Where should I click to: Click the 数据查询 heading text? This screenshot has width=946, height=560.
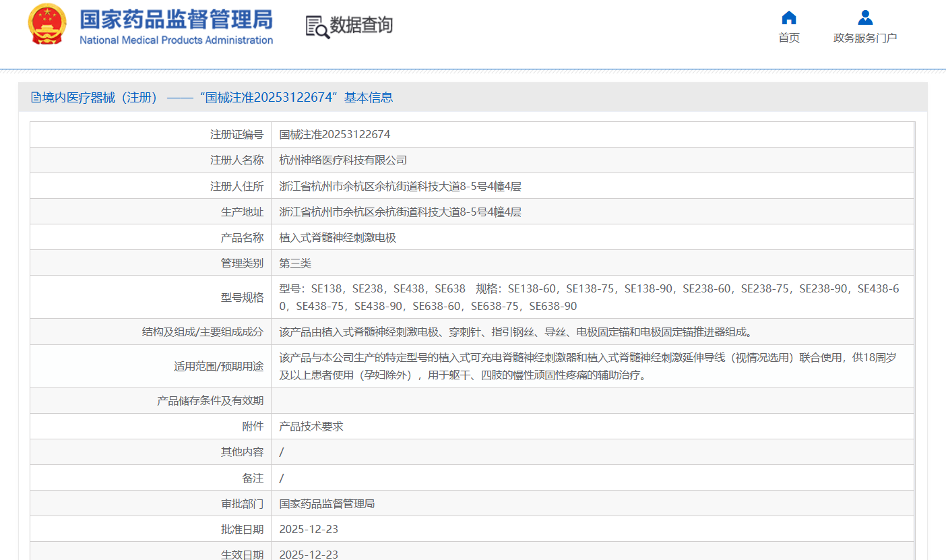361,26
